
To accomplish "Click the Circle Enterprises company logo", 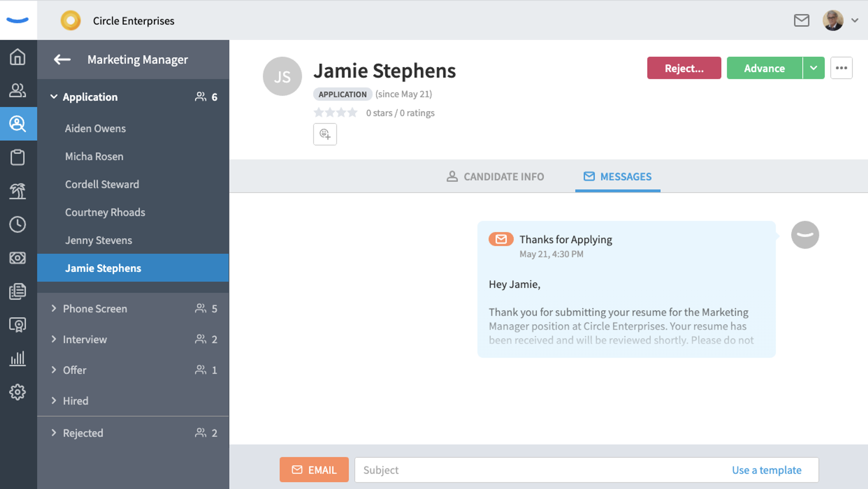I will (x=71, y=21).
